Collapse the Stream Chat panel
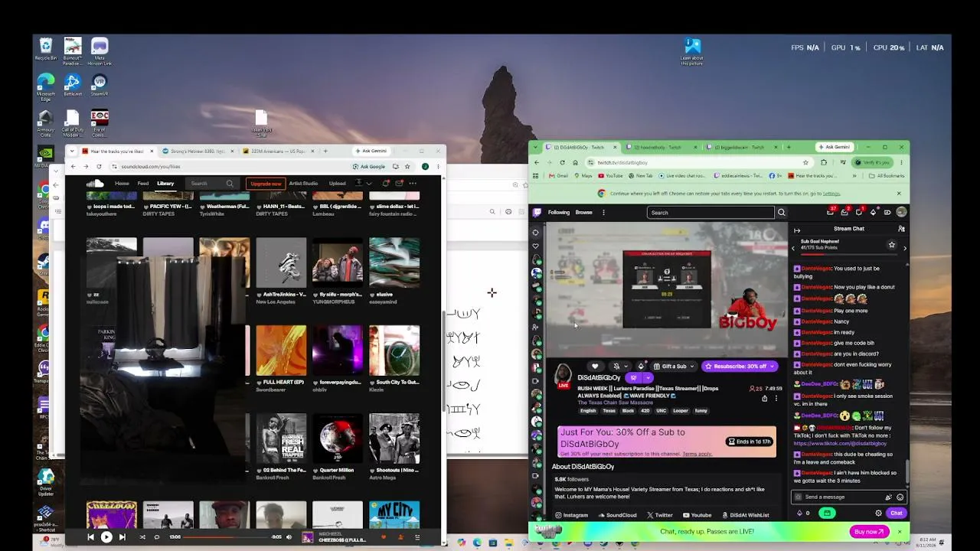This screenshot has width=980, height=551. [797, 230]
